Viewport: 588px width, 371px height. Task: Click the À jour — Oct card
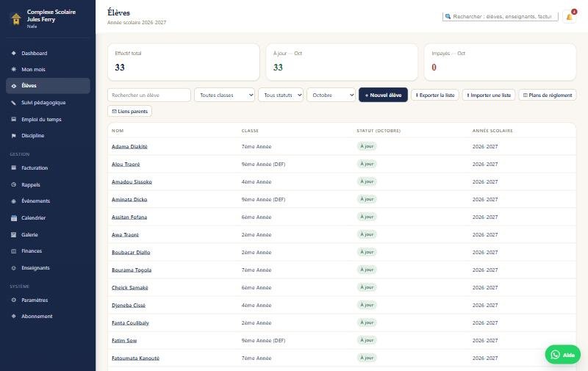click(342, 62)
